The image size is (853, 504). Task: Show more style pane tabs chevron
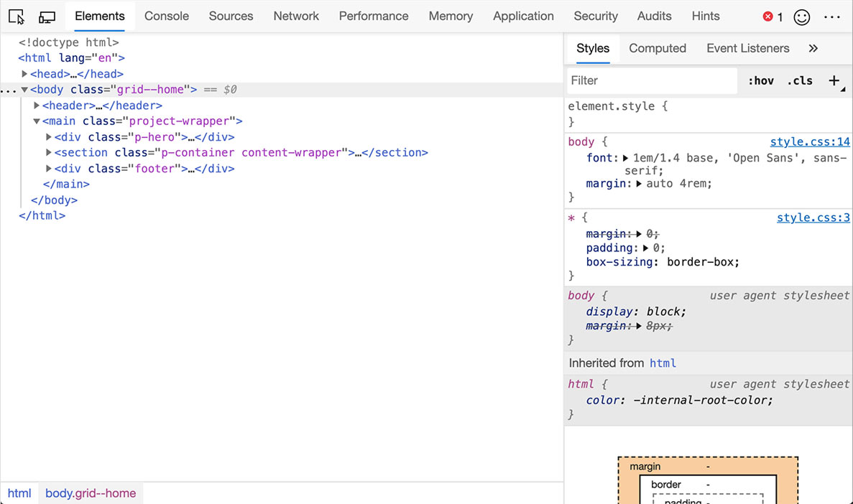click(x=813, y=48)
